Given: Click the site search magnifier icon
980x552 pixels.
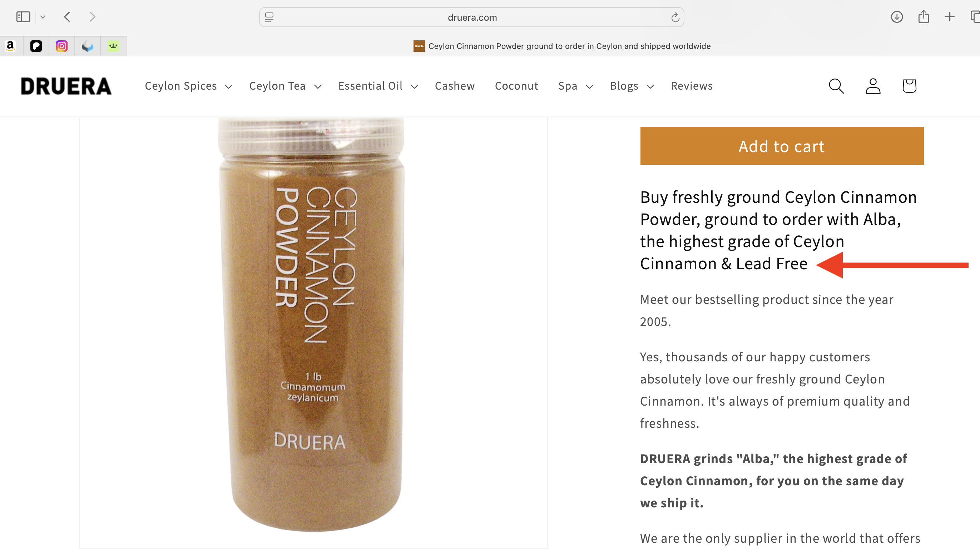Looking at the screenshot, I should click(836, 86).
